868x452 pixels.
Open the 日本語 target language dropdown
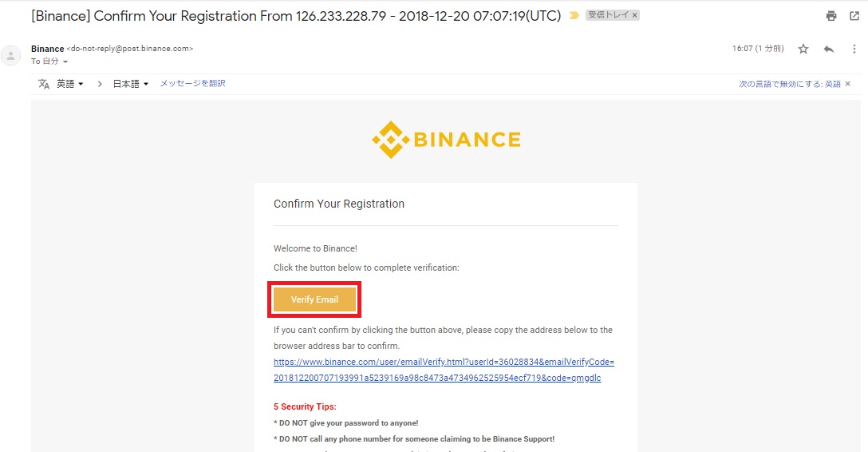click(131, 84)
